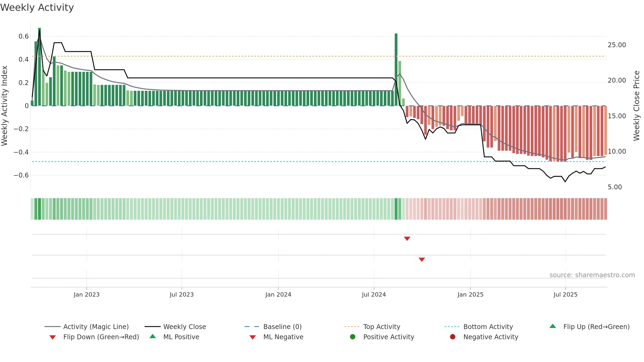Click the 5.00 price axis tick
Image resolution: width=644 pixels, height=362 pixels.
coord(615,187)
